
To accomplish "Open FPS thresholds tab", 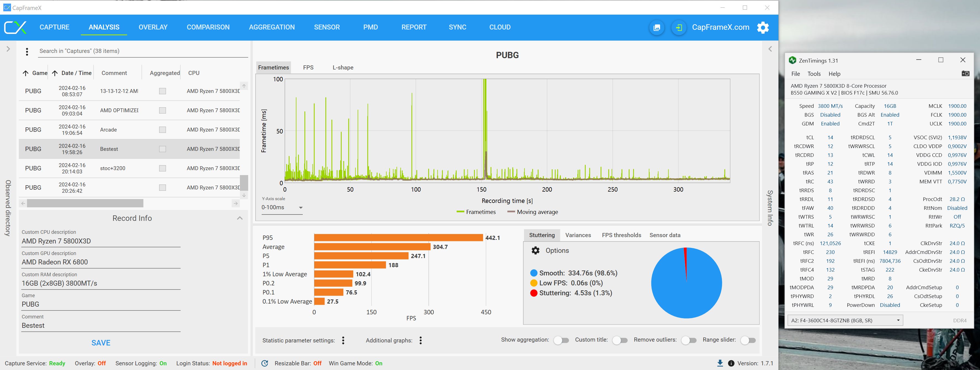I will click(x=621, y=235).
